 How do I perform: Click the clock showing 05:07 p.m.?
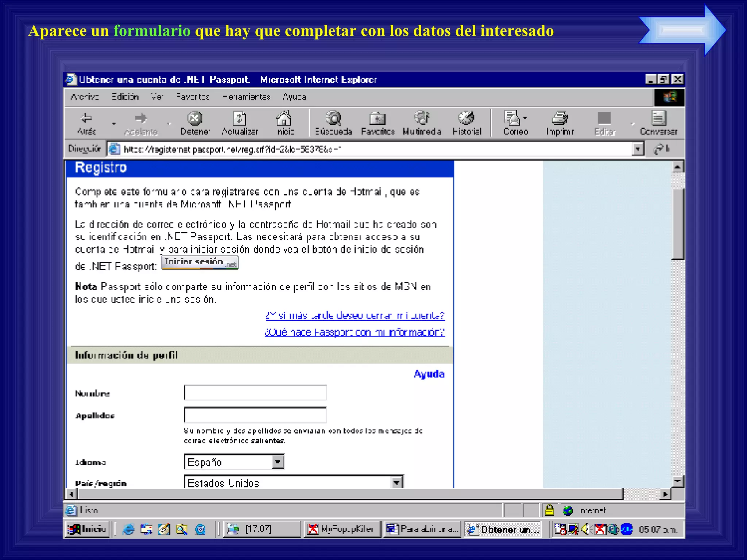pos(658,529)
